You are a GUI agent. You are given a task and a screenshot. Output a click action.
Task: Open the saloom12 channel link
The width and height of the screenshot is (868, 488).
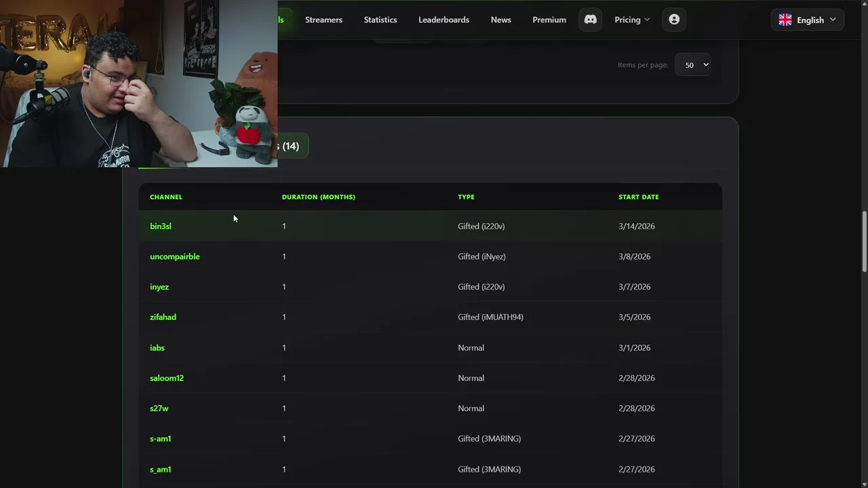[x=167, y=378]
